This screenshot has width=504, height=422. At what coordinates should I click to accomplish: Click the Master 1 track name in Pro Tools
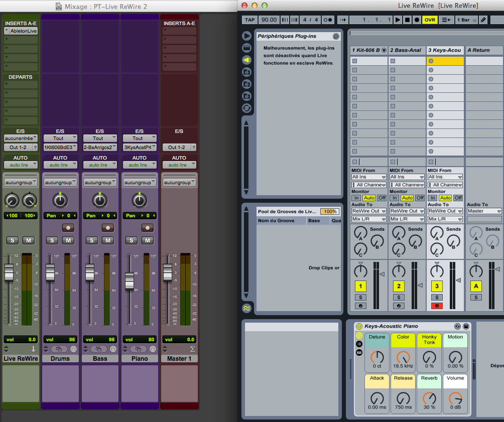(179, 359)
